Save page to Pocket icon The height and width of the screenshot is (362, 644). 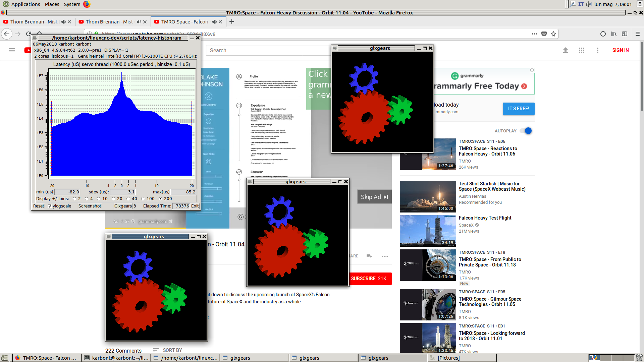(544, 34)
